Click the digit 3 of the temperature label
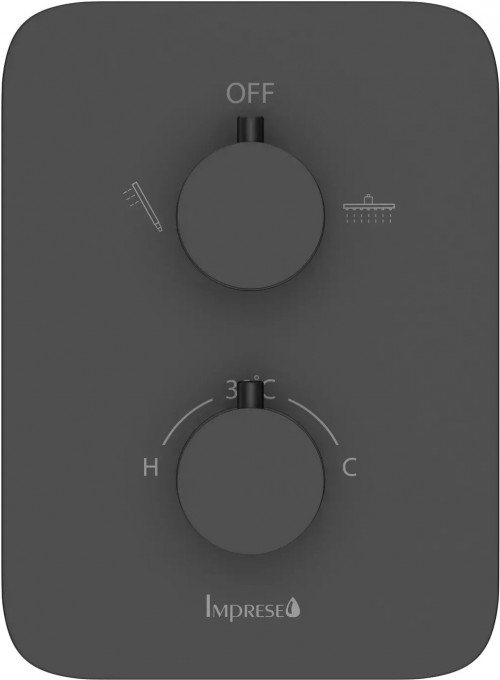Viewport: 500px width, 680px height. pyautogui.click(x=232, y=390)
